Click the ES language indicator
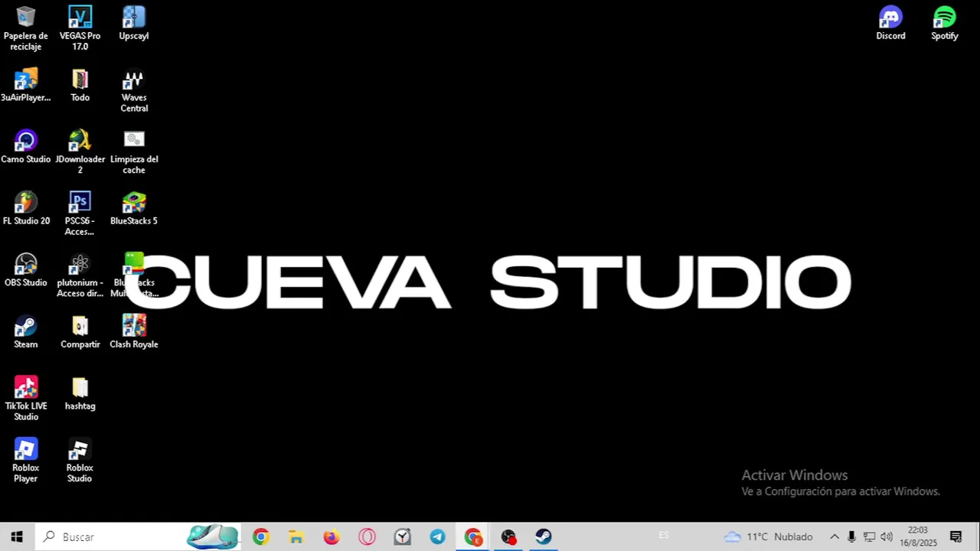980x551 pixels. [664, 536]
